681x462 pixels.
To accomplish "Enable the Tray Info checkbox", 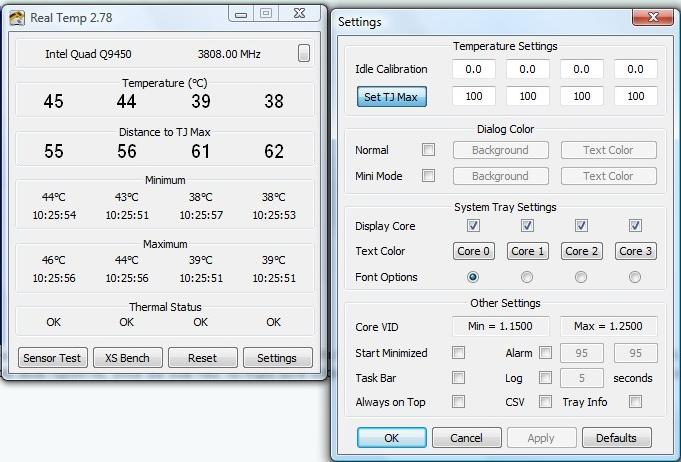I will (x=635, y=401).
